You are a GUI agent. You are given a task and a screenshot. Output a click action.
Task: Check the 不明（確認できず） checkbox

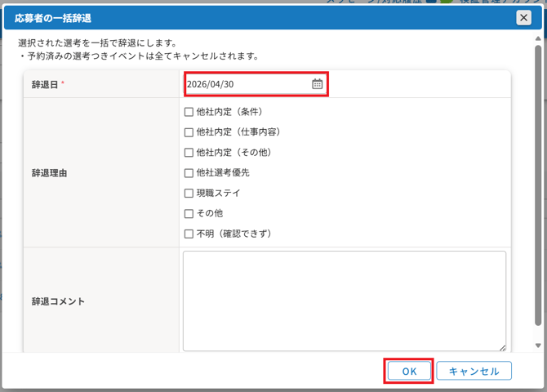point(189,234)
